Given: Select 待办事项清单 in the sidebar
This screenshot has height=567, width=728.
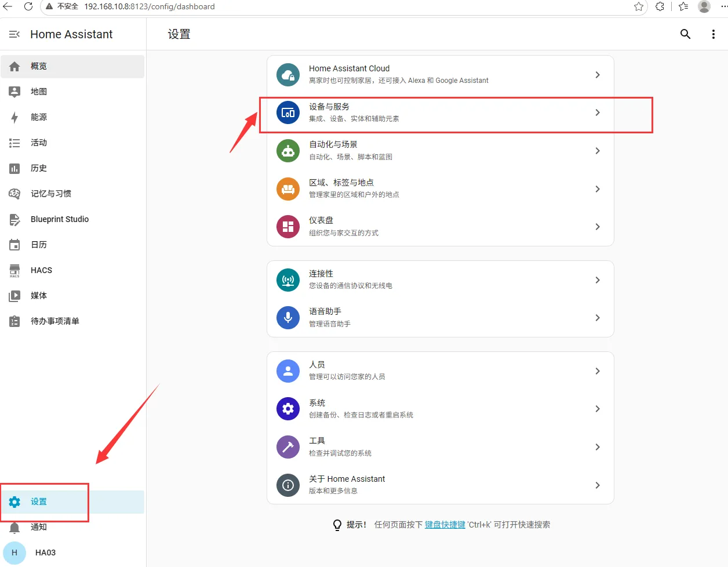Looking at the screenshot, I should tap(72, 321).
